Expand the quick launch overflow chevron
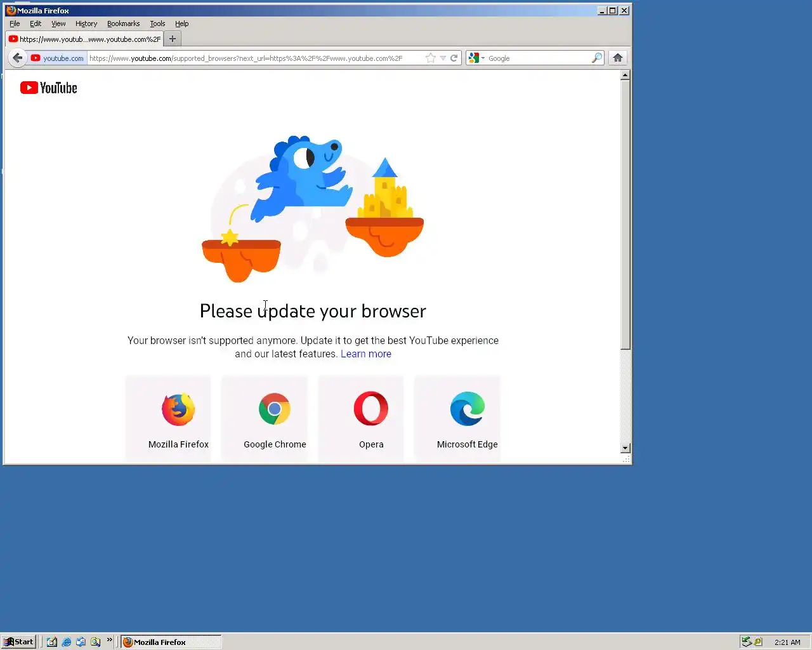The height and width of the screenshot is (650, 812). (x=110, y=640)
